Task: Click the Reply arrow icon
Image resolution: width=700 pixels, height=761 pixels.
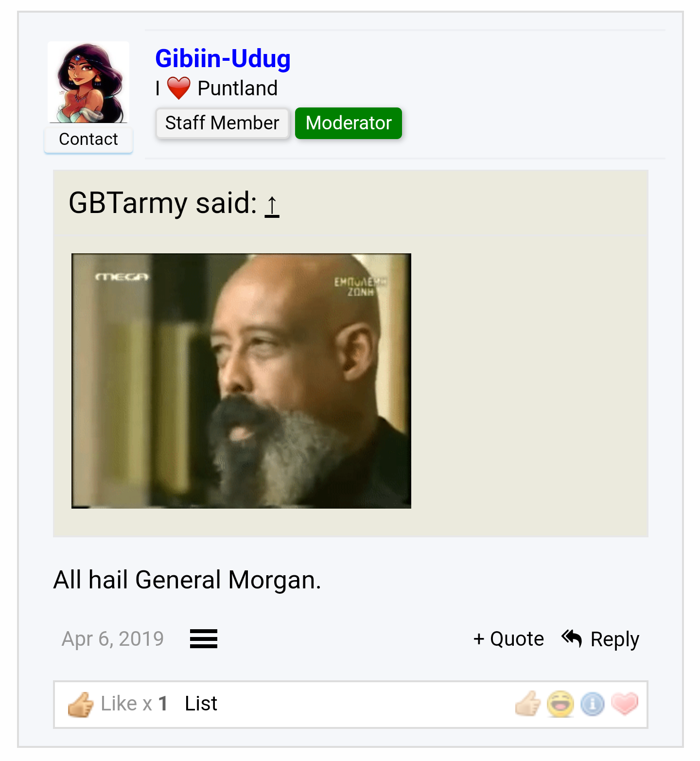Action: tap(572, 638)
